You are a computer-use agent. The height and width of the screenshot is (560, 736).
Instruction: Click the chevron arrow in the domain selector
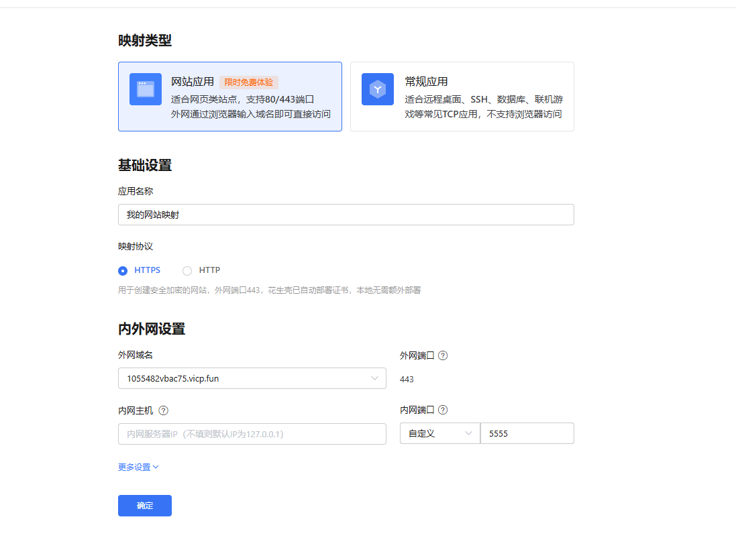coord(374,378)
